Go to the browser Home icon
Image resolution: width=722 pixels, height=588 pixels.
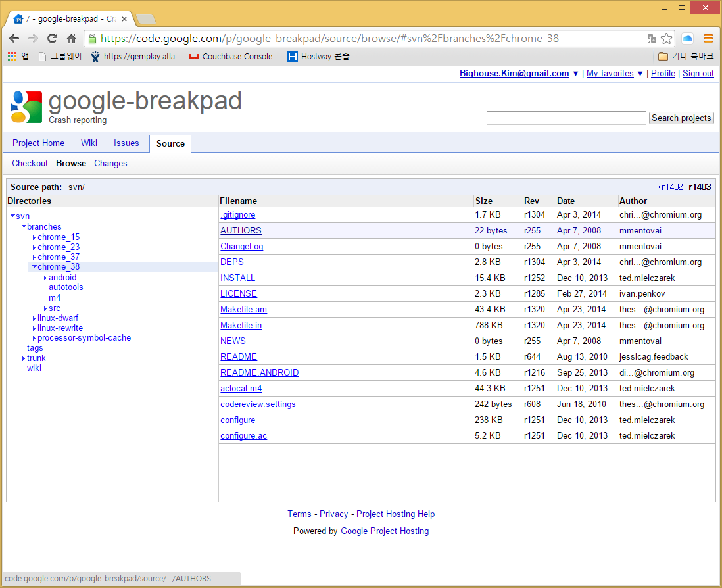pos(72,39)
